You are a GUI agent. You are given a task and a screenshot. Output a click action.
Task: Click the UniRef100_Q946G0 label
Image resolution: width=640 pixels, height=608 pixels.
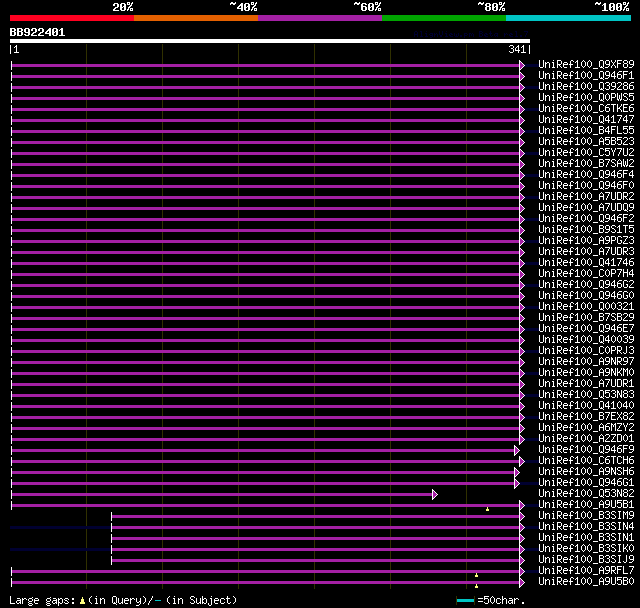[586, 296]
